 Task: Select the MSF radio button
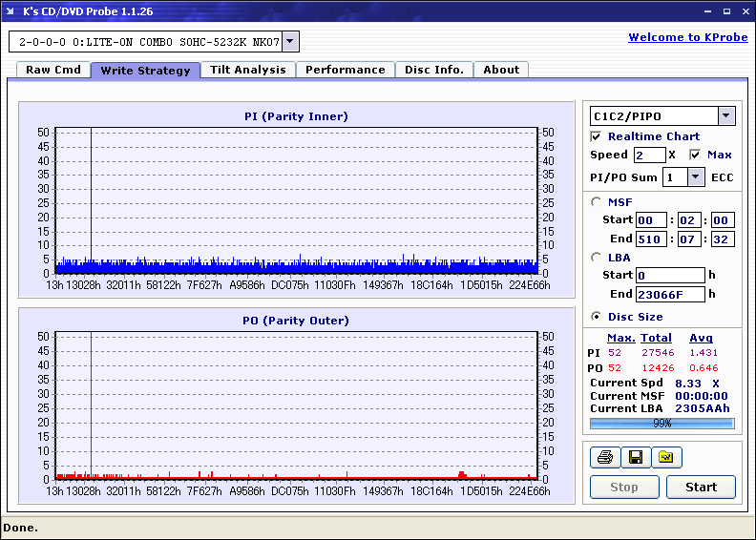click(x=597, y=201)
